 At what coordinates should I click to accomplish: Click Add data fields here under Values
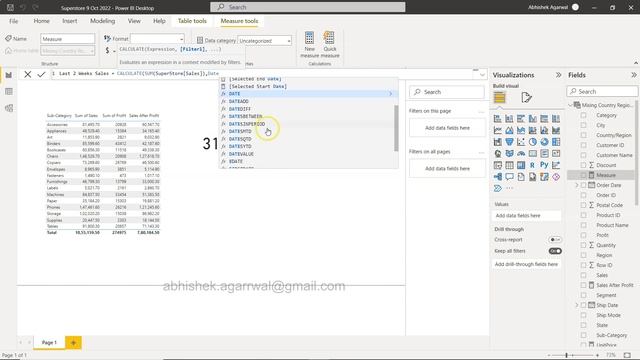coord(527,216)
